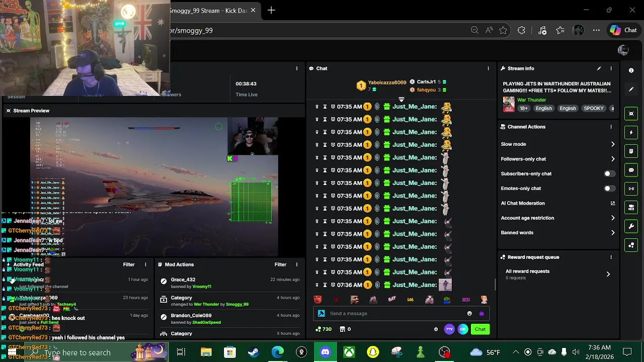Click the channel actions widget in the sidebar

631,207
